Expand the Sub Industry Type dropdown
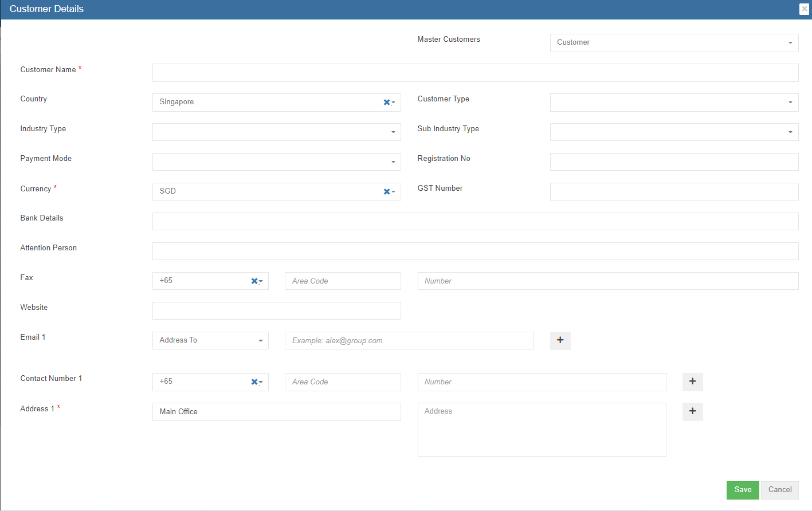Image resolution: width=812 pixels, height=511 pixels. (674, 132)
